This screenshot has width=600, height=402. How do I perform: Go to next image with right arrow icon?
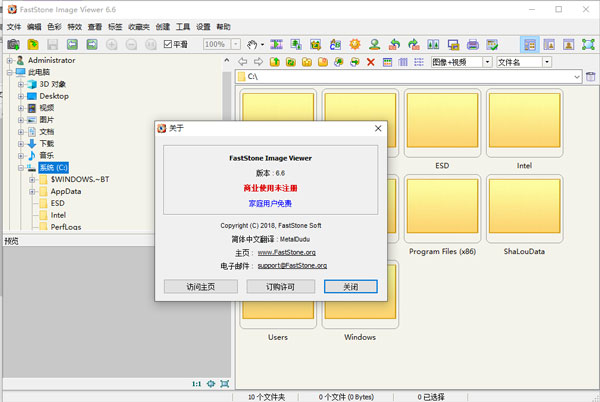(x=92, y=45)
